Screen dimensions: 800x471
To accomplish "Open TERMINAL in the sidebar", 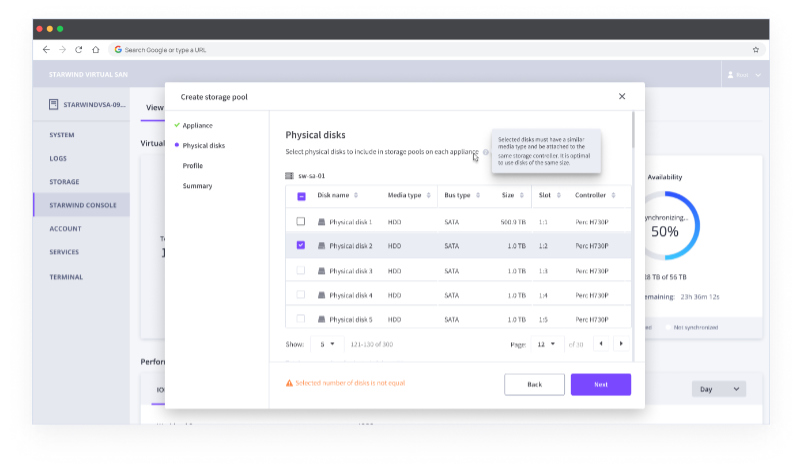I will tap(66, 277).
